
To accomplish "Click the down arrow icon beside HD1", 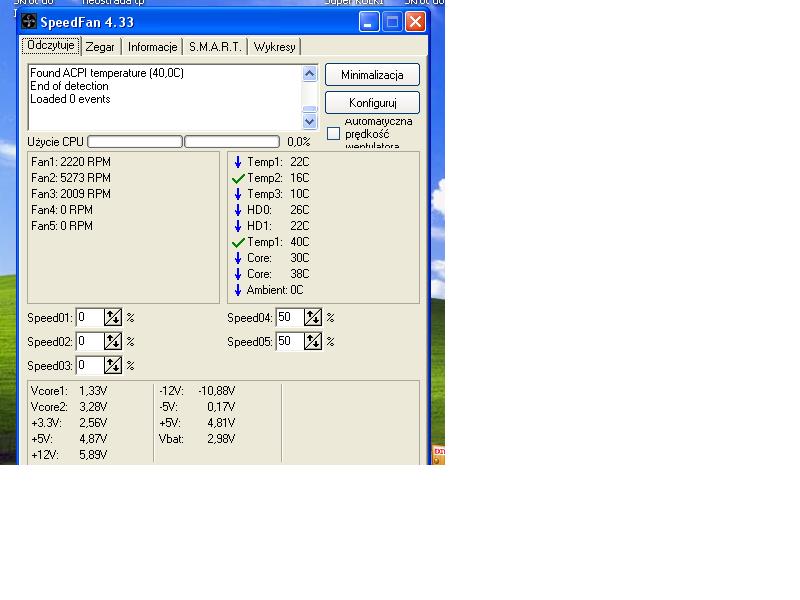I will coord(238,226).
